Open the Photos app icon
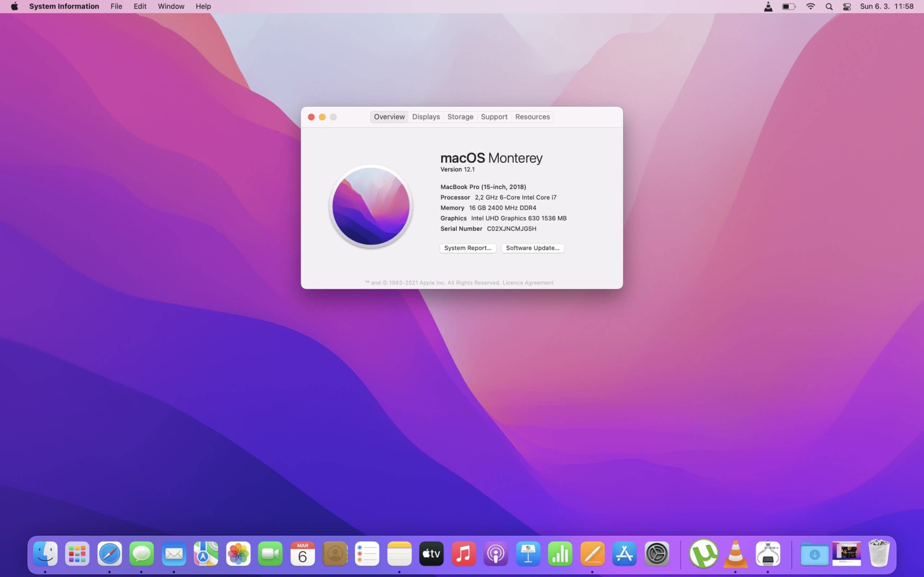 (x=238, y=554)
